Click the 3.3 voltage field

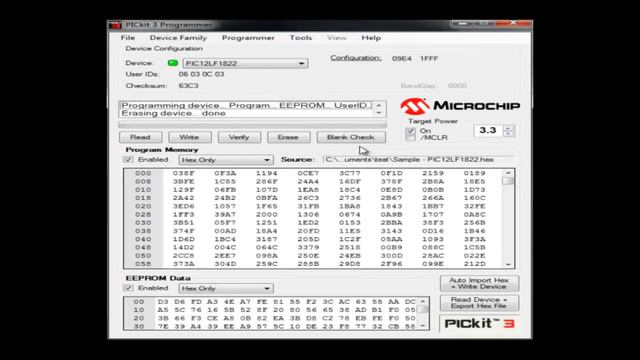coord(488,131)
